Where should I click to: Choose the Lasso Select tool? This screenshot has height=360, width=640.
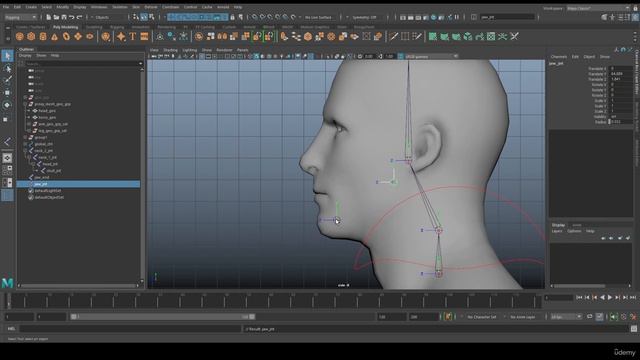[x=7, y=68]
